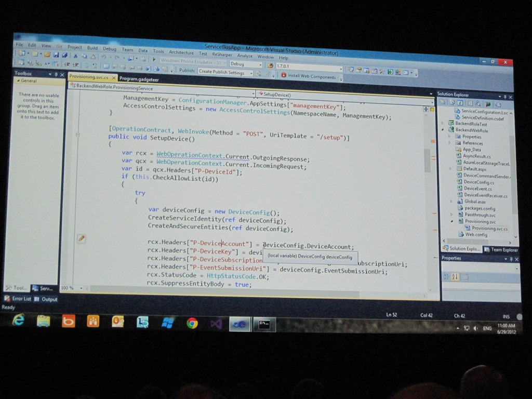Collapse the Provisioning.svc node

[x=452, y=221]
